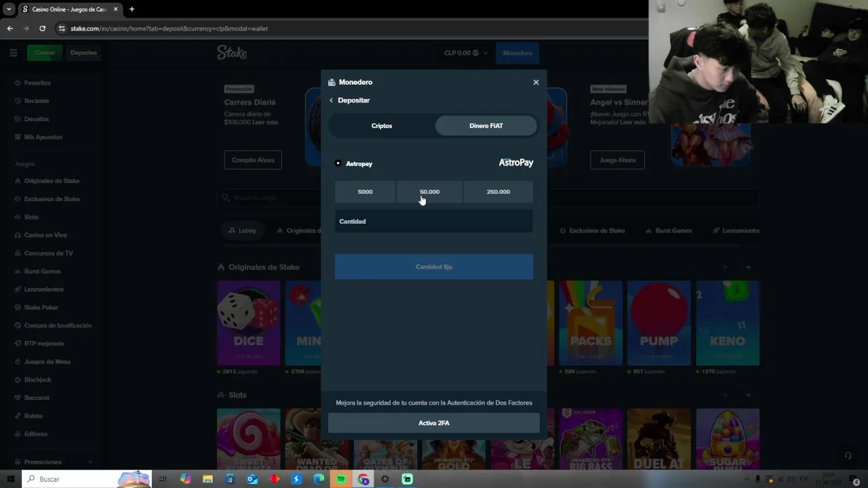The image size is (868, 488).
Task: Open Compra de bonificación sidebar icon
Action: (x=18, y=325)
